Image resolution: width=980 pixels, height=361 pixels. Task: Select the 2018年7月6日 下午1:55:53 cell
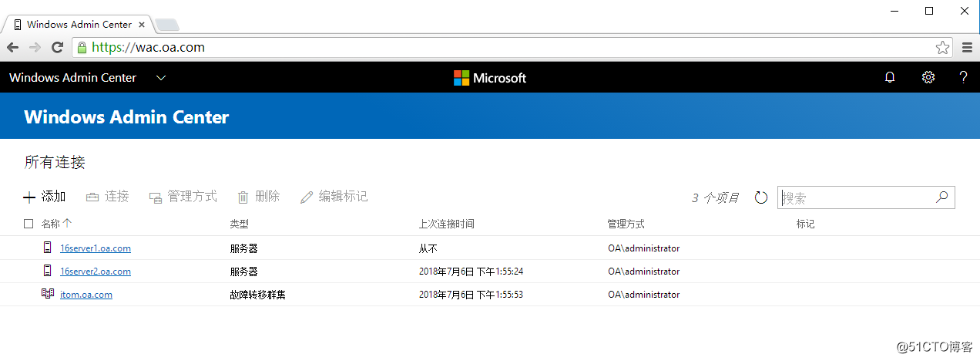472,295
